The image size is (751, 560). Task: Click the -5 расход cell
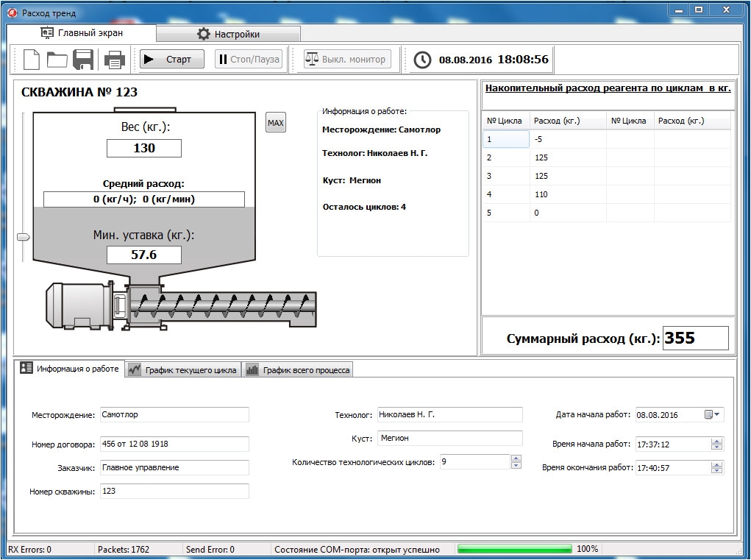568,139
